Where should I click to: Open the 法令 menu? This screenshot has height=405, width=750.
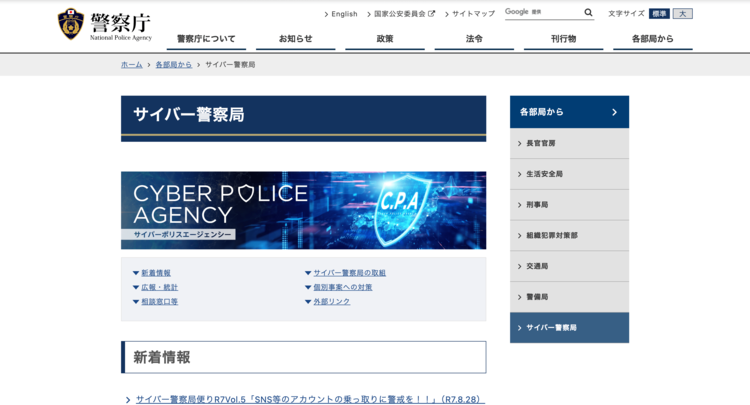474,39
